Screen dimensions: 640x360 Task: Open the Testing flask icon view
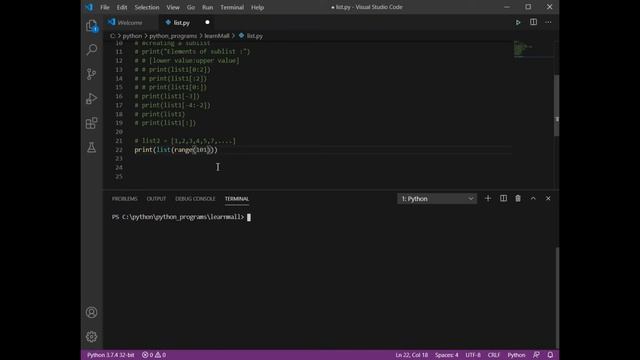91,147
